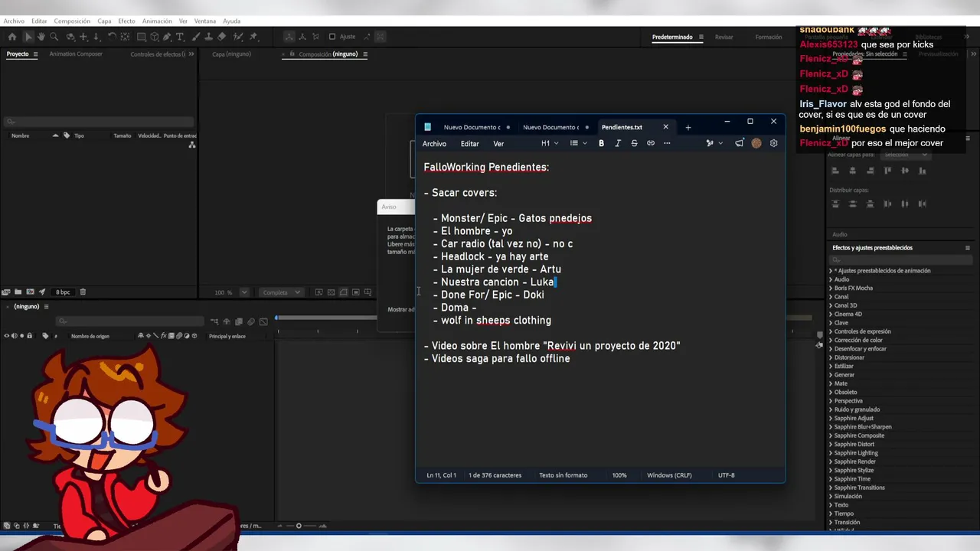The width and height of the screenshot is (980, 551).
Task: Click bold icon in Notepad toolbar
Action: pyautogui.click(x=601, y=143)
